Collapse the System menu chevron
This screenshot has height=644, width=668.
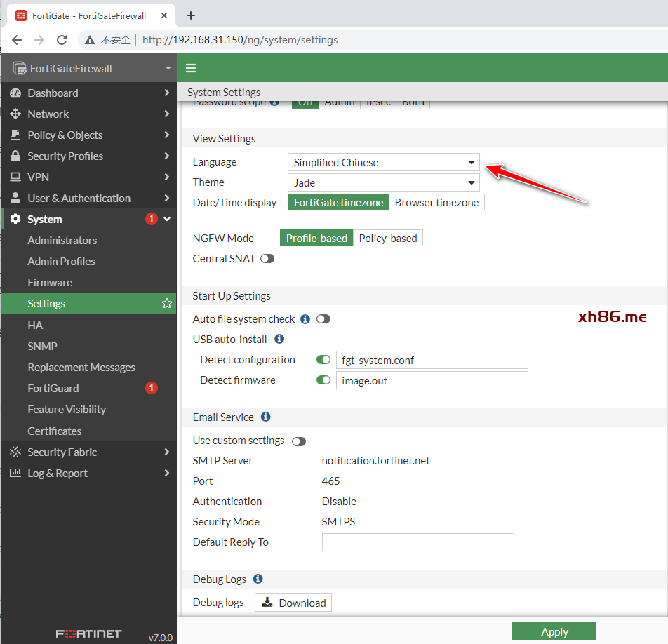pyautogui.click(x=167, y=219)
